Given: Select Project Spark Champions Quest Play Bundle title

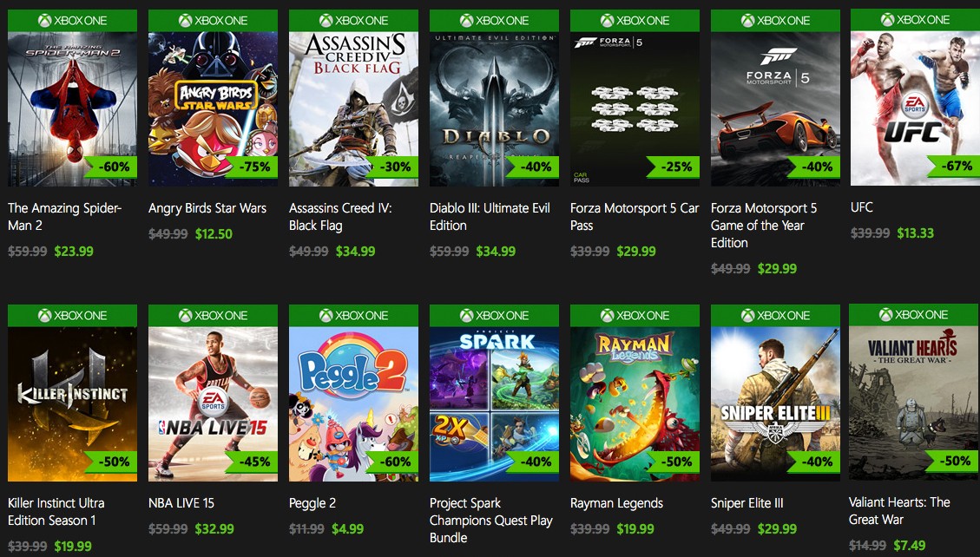Looking at the screenshot, I should click(490, 521).
